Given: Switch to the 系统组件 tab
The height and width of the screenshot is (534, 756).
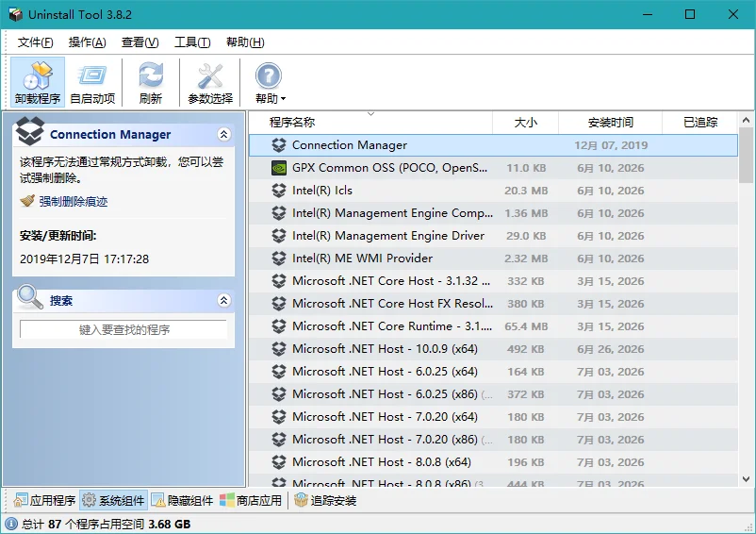Looking at the screenshot, I should click(114, 501).
